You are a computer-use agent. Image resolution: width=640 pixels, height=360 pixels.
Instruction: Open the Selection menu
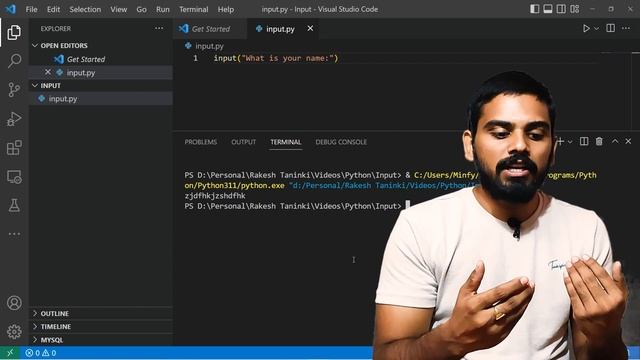85,9
